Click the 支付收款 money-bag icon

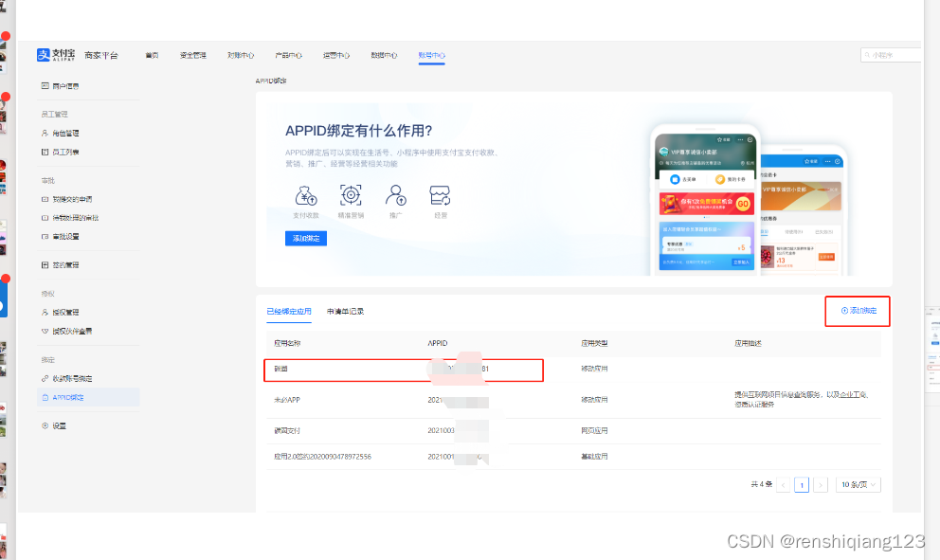point(306,195)
